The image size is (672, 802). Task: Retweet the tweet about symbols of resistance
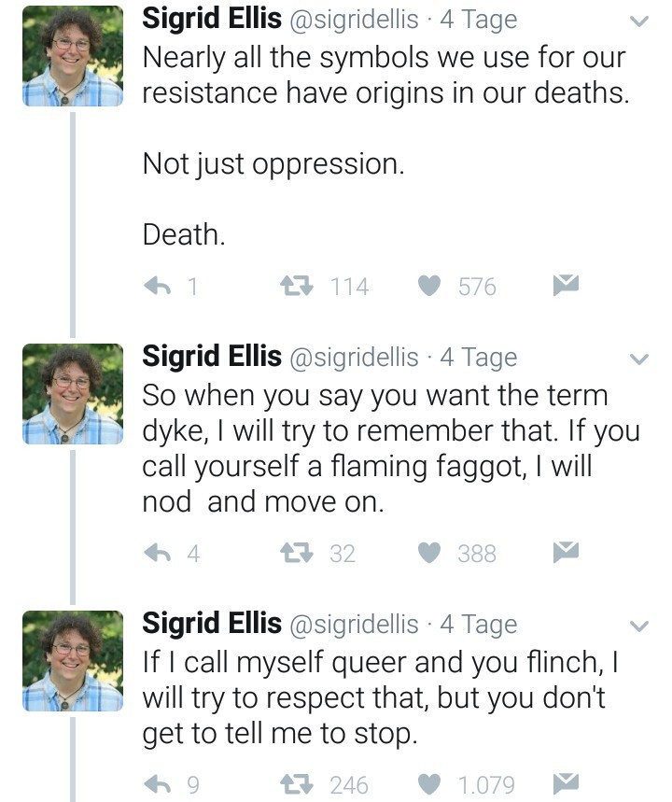click(295, 286)
